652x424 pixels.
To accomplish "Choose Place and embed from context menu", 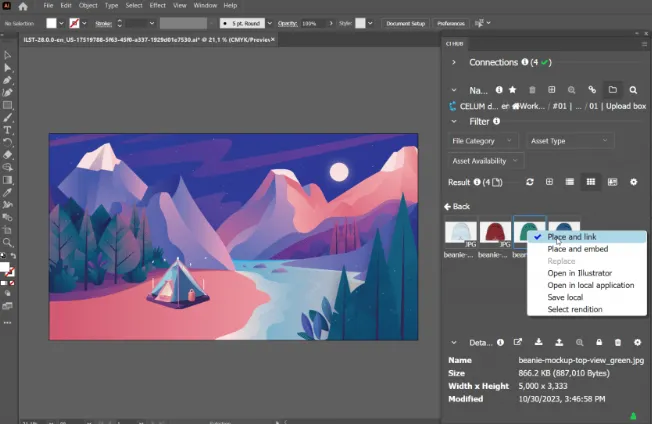I will pyautogui.click(x=587, y=249).
